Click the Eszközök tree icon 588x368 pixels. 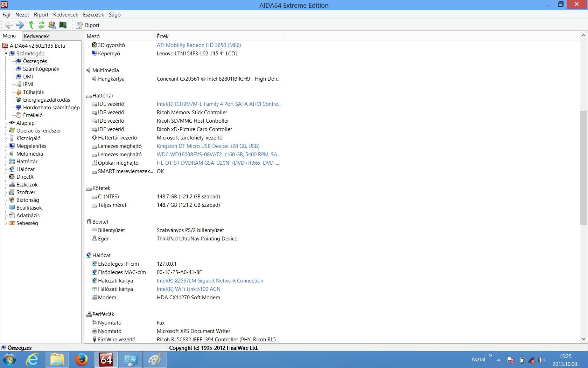(x=12, y=185)
